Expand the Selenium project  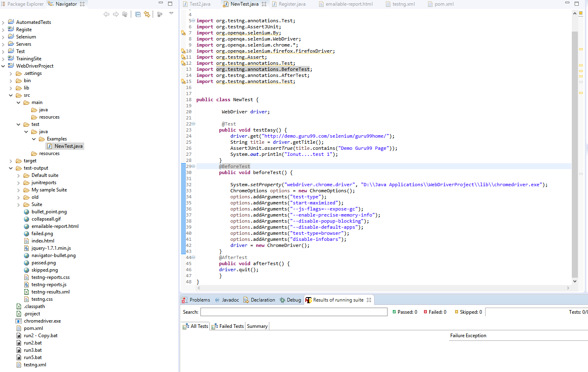point(3,37)
